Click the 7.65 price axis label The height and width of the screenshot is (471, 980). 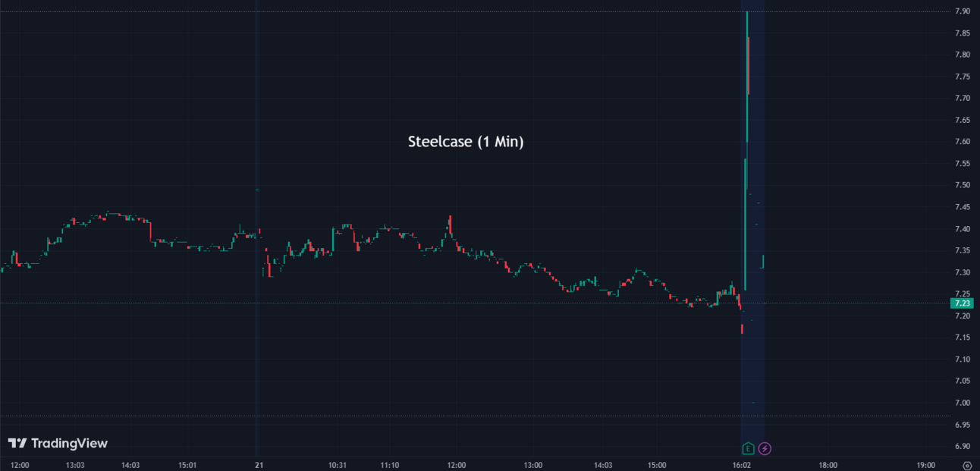point(962,120)
